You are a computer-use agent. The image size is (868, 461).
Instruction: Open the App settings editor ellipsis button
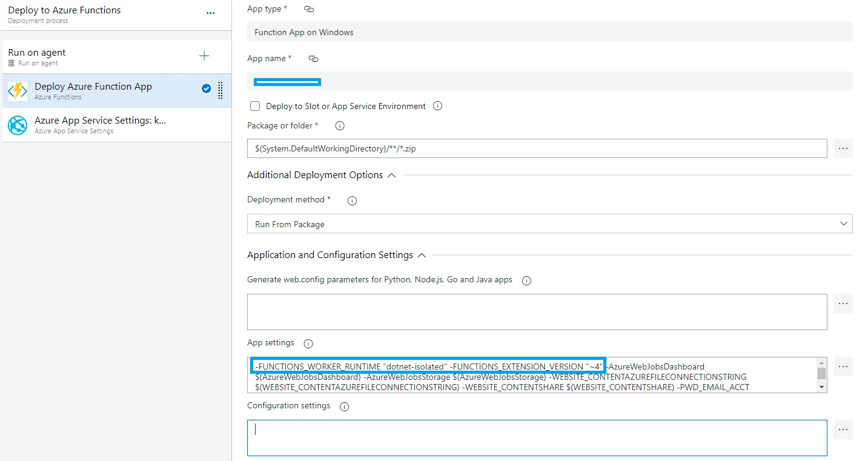(843, 366)
